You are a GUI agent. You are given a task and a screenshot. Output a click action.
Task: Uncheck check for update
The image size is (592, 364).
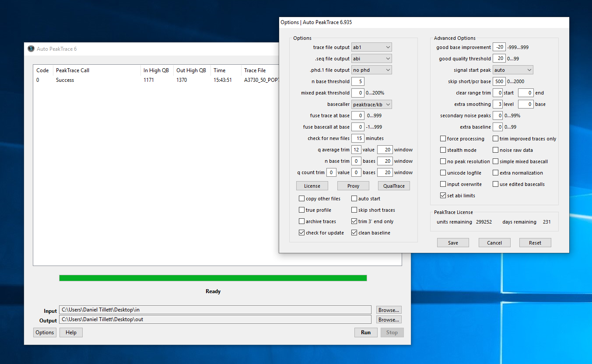coord(301,233)
